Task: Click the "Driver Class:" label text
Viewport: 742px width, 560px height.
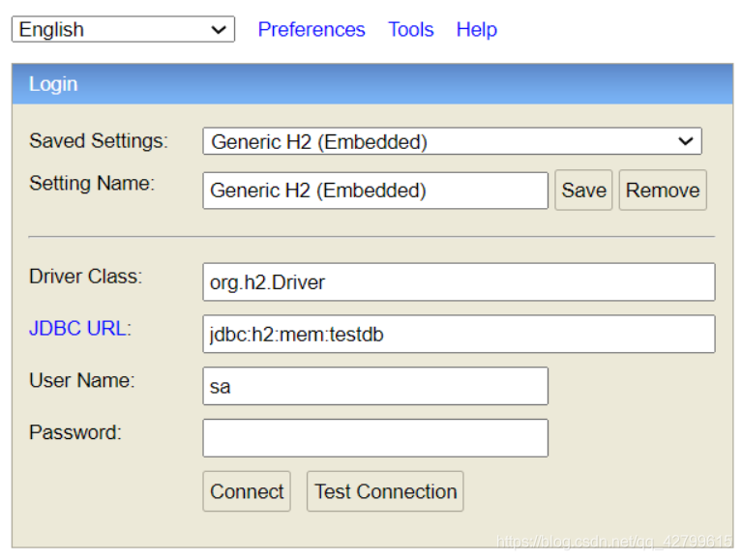Action: [x=85, y=277]
